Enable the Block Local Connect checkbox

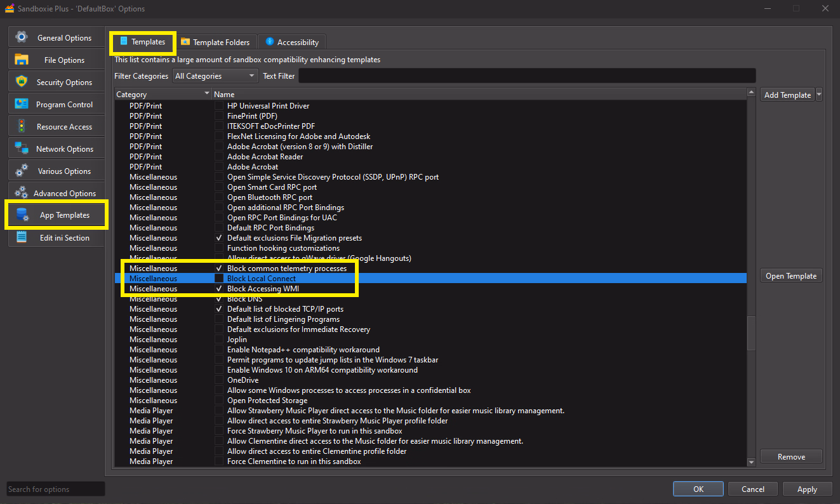219,279
